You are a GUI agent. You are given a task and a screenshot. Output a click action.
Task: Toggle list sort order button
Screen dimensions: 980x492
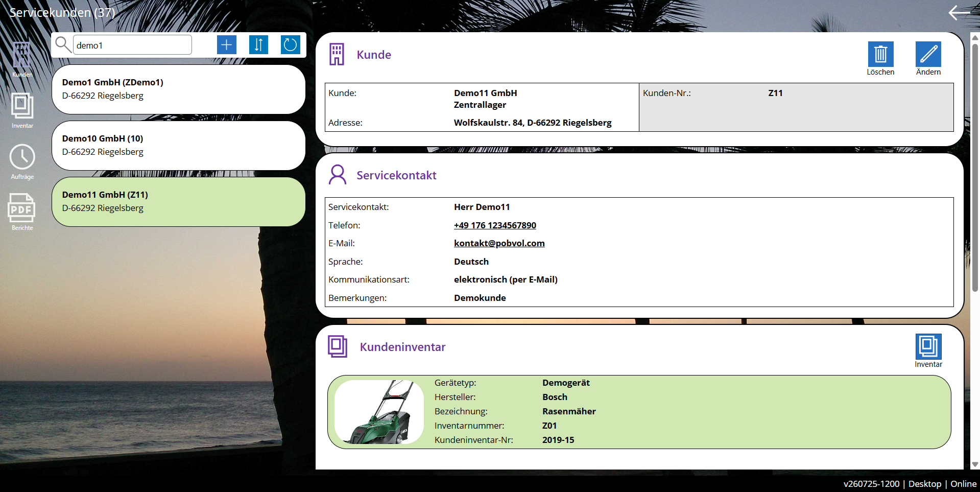click(x=258, y=45)
